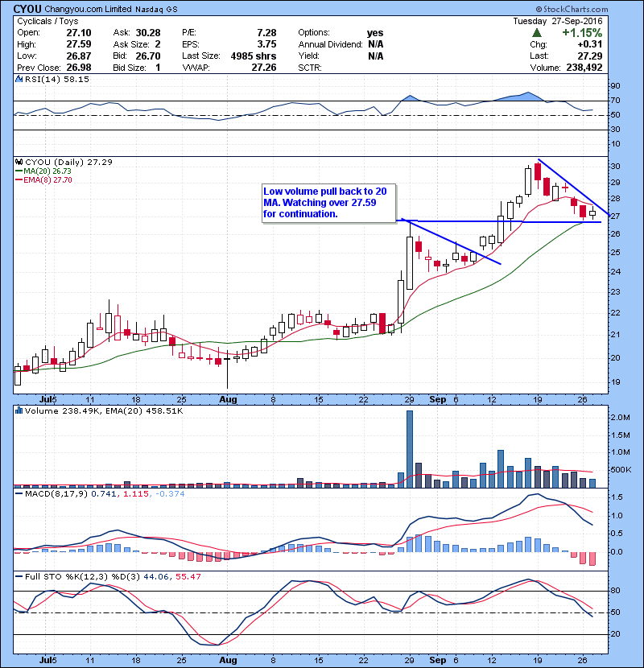Click the blue Full STO legend line marker
The height and width of the screenshot is (668, 644).
click(19, 576)
